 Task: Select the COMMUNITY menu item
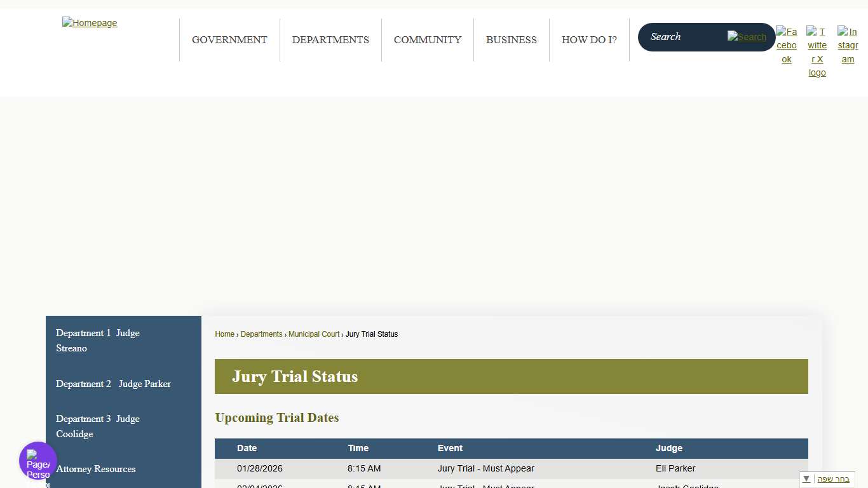(x=428, y=39)
